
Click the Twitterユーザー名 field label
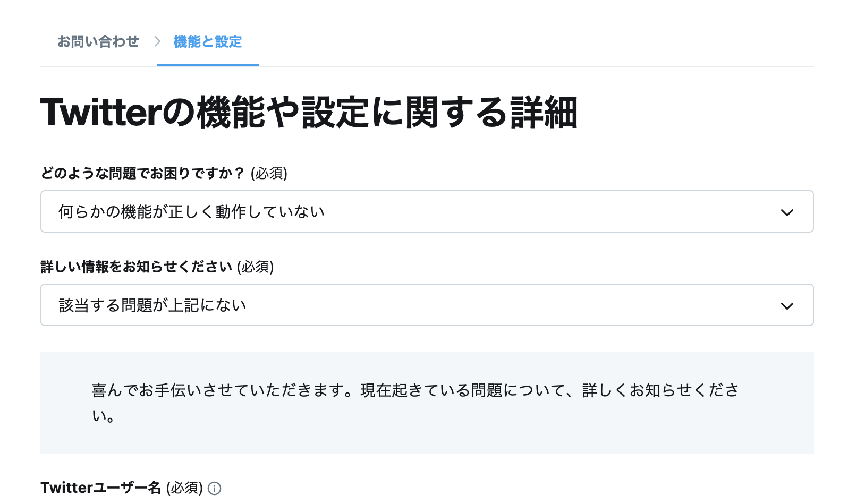[x=100, y=488]
